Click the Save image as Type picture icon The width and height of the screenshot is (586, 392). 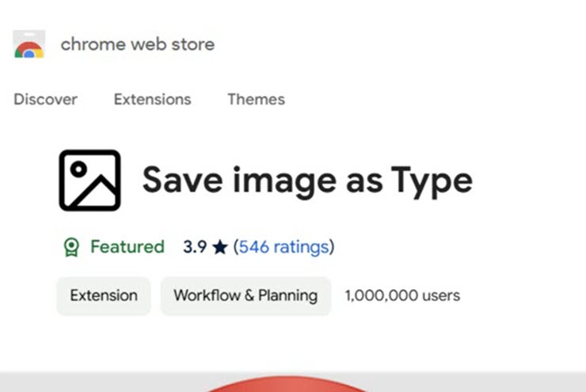pyautogui.click(x=89, y=181)
